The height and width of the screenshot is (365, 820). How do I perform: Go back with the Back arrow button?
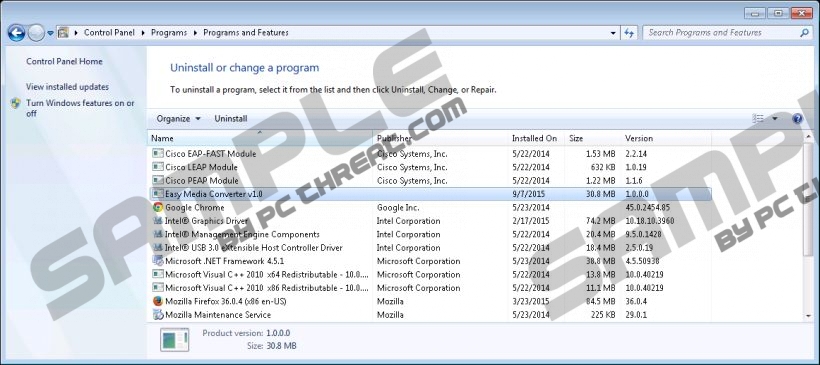pos(16,33)
